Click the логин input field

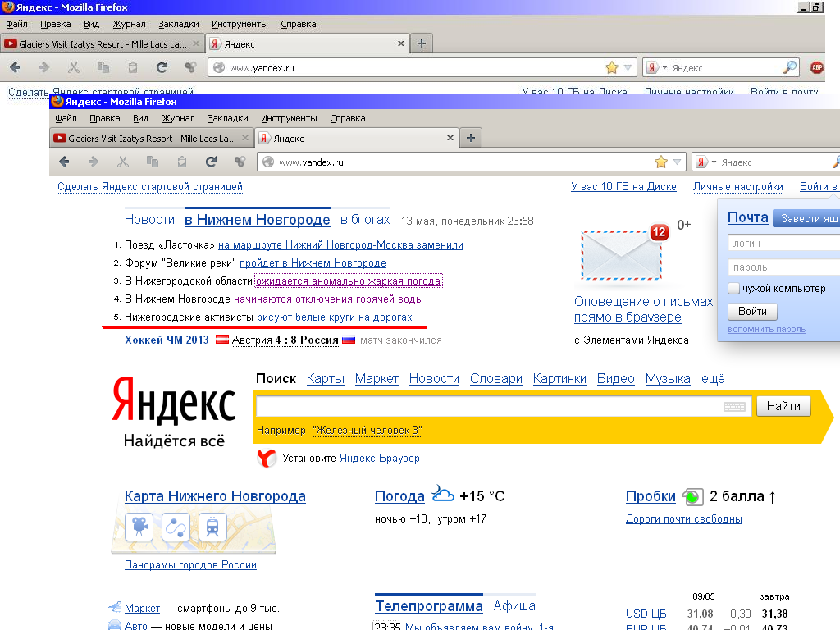783,243
